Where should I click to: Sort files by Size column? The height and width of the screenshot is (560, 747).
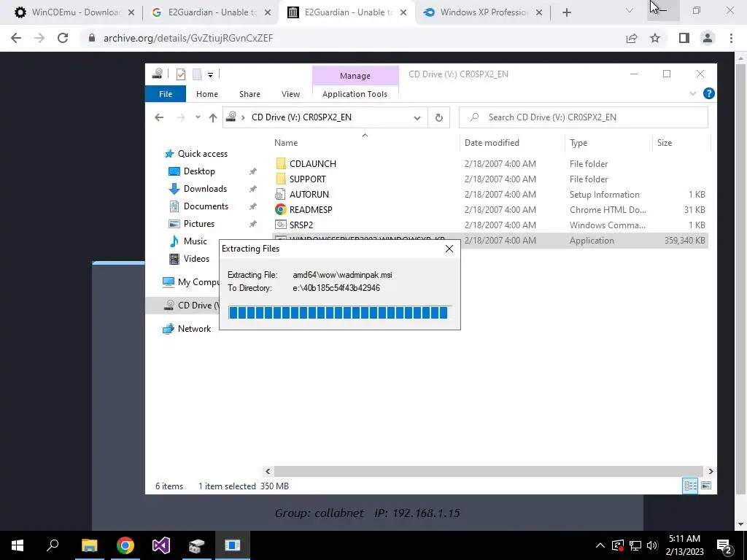pyautogui.click(x=665, y=142)
